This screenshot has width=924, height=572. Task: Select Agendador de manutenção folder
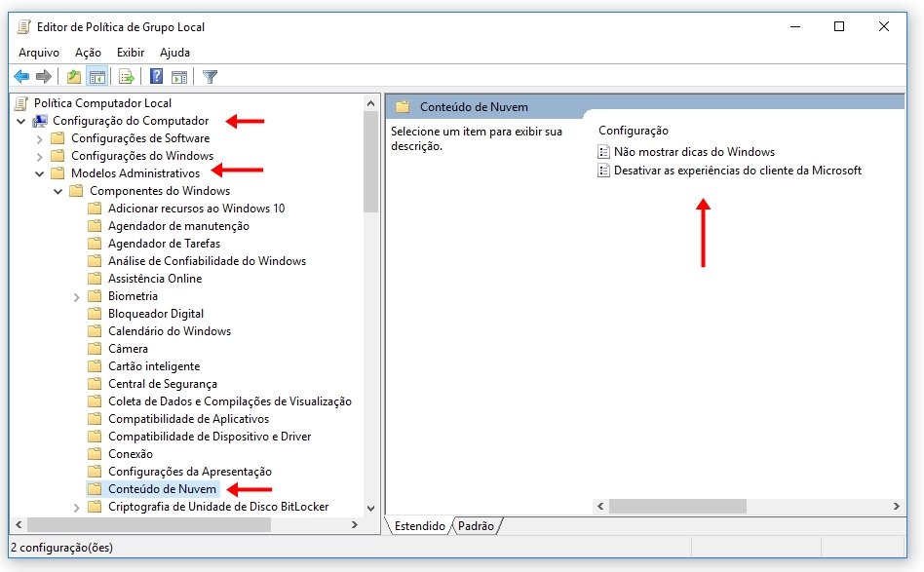coord(178,226)
